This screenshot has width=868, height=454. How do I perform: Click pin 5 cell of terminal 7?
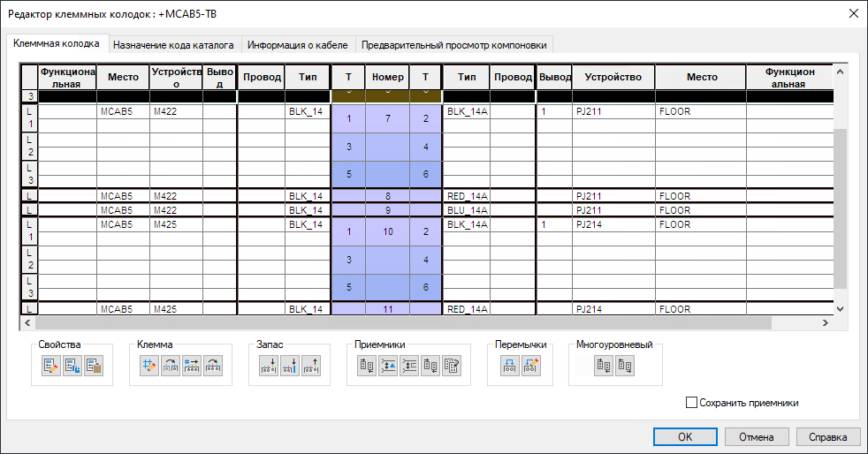[349, 174]
